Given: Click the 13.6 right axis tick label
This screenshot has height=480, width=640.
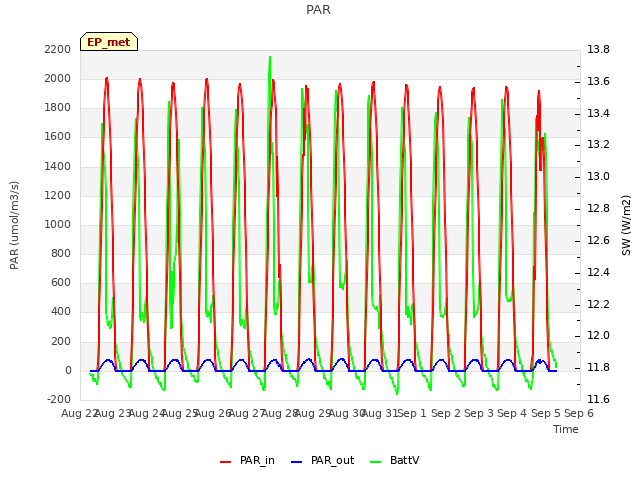Looking at the screenshot, I should click(598, 81).
